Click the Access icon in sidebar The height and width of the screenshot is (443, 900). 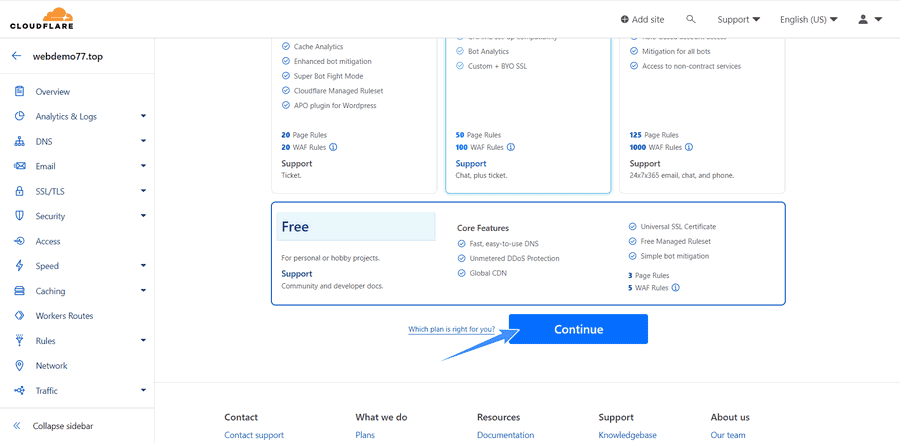click(x=20, y=241)
